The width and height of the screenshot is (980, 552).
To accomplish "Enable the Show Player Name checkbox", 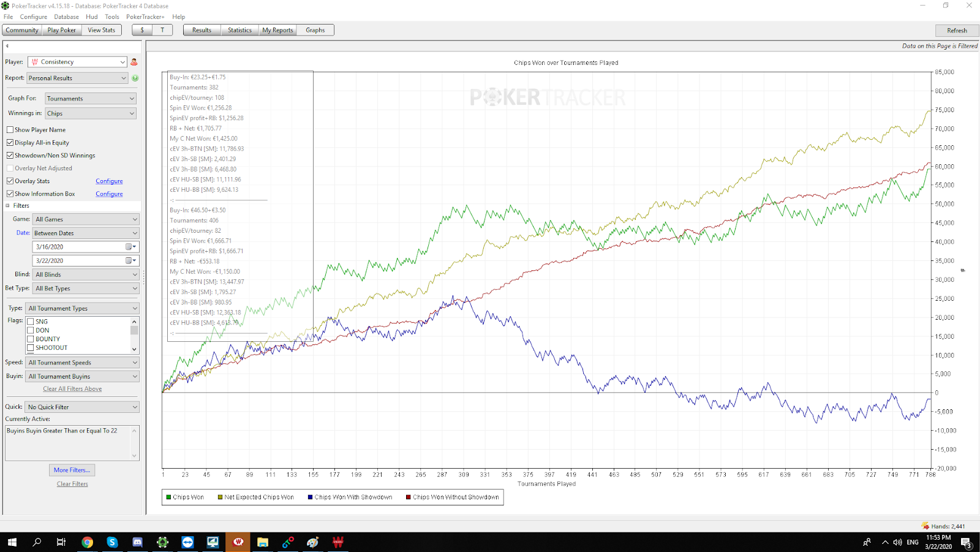I will 10,130.
